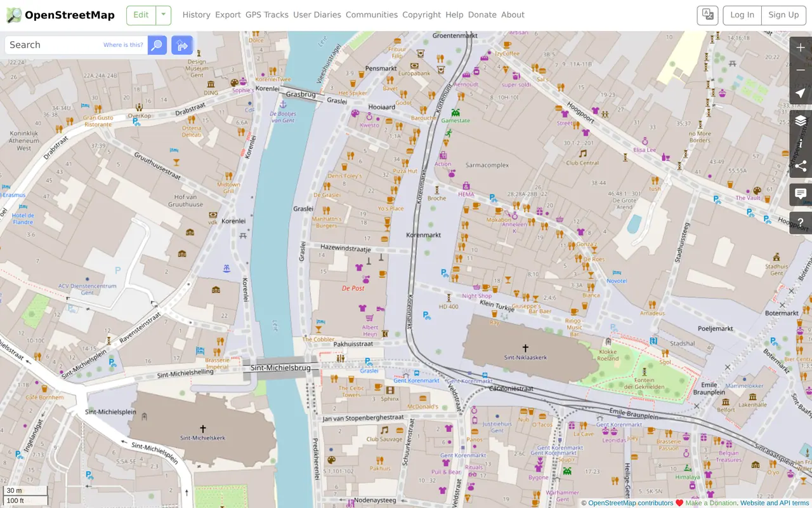Open the Export menu item
The height and width of the screenshot is (508, 812).
pos(228,15)
